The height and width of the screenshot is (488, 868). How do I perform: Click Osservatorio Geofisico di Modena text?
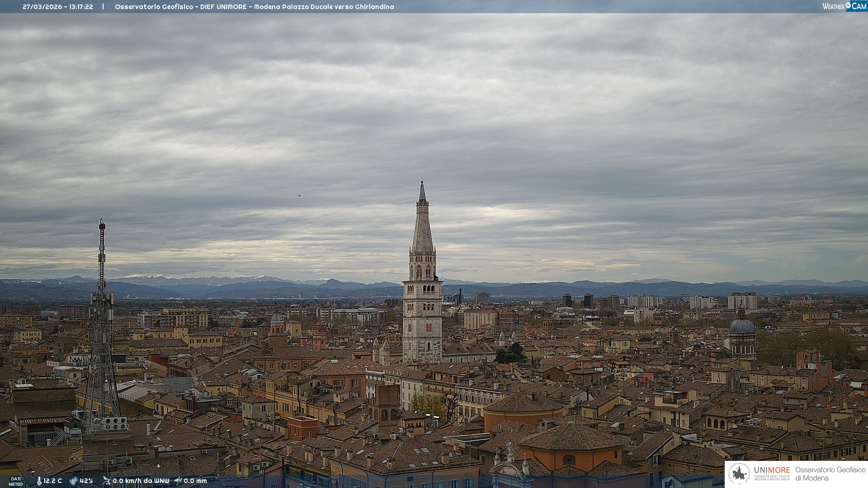coord(830,474)
